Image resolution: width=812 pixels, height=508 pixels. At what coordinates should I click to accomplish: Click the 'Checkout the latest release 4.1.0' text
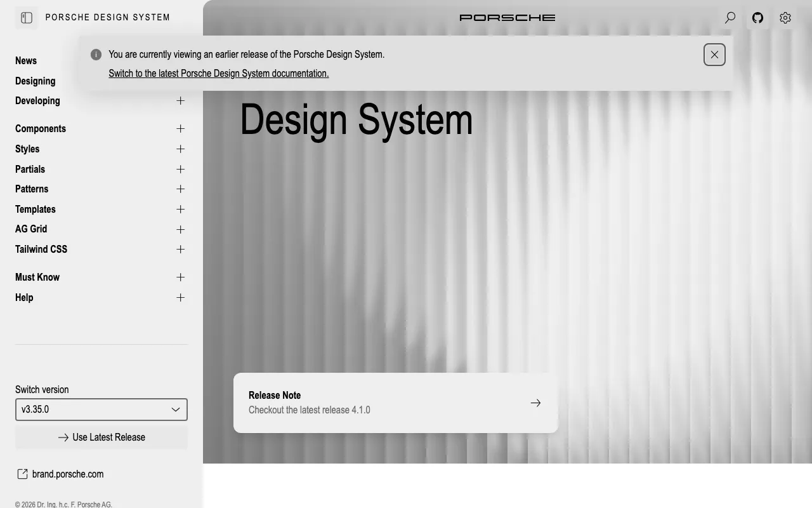point(310,410)
